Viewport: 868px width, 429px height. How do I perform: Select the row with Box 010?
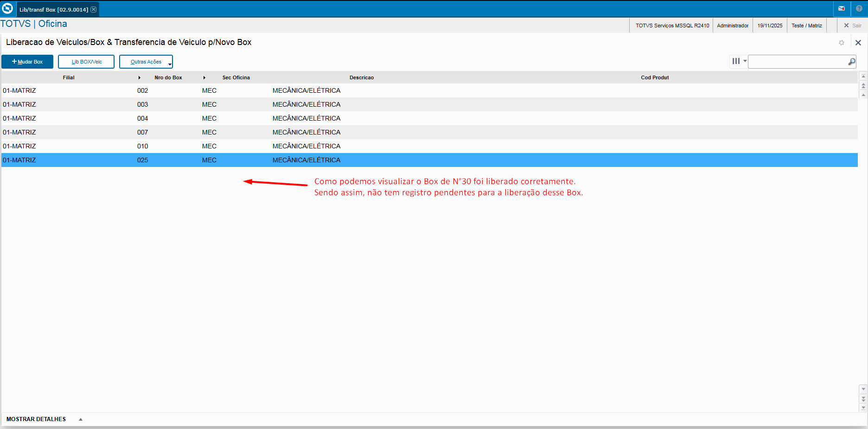pyautogui.click(x=429, y=146)
